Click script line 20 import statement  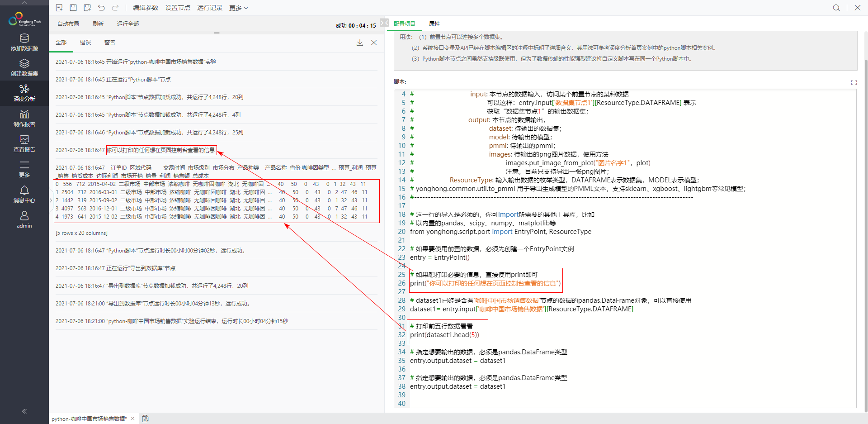click(500, 232)
